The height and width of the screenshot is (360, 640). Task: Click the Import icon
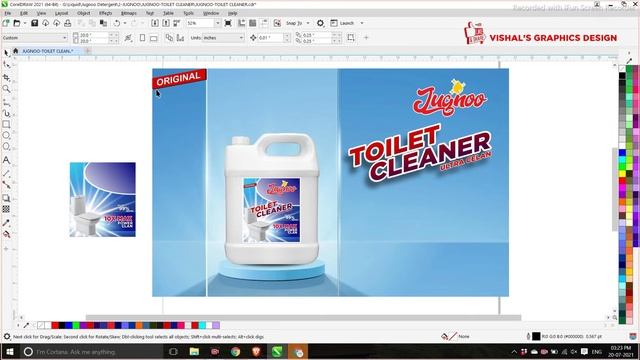pyautogui.click(x=155, y=23)
